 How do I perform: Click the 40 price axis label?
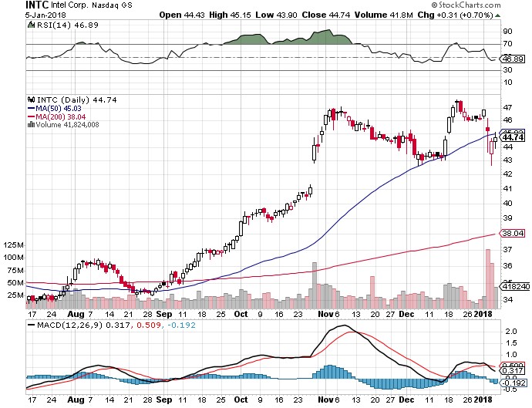click(x=507, y=204)
